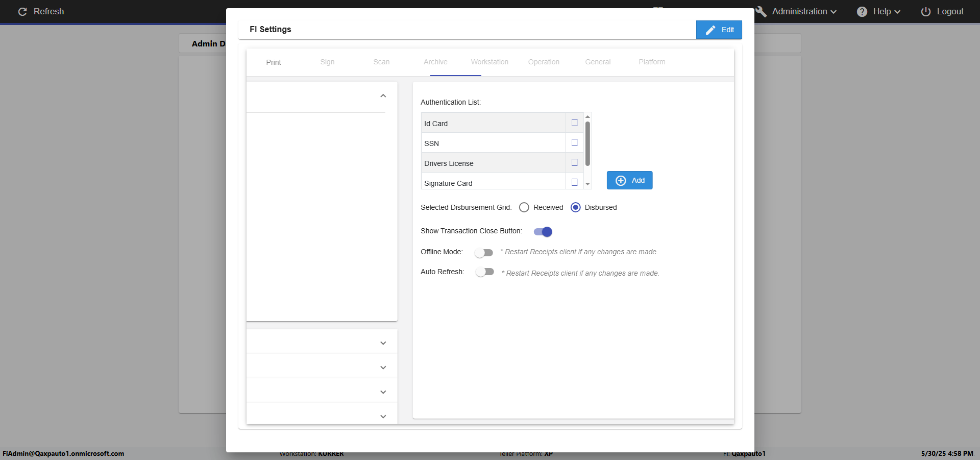
Task: Click the Add plus circle icon
Action: coord(621,181)
